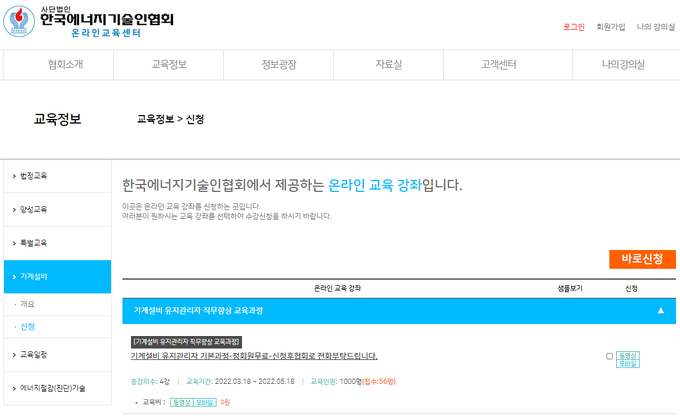The width and height of the screenshot is (680, 418).
Task: Open the 협회소개 menu
Action: click(x=65, y=65)
